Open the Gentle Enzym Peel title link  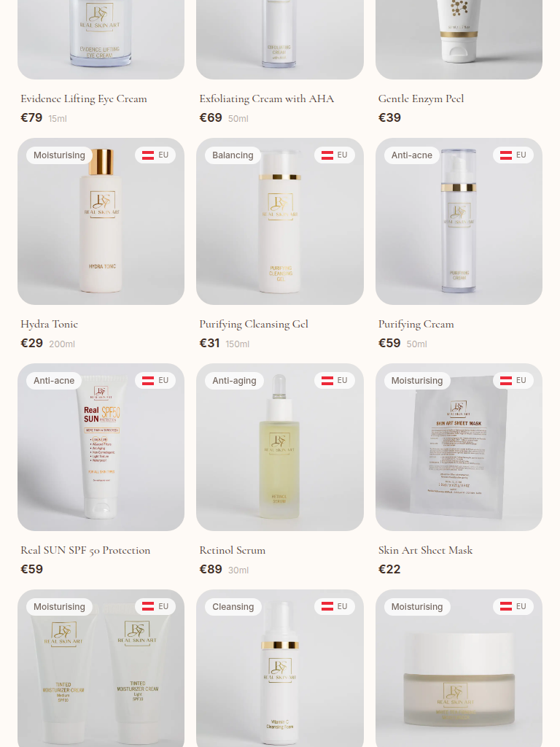421,99
